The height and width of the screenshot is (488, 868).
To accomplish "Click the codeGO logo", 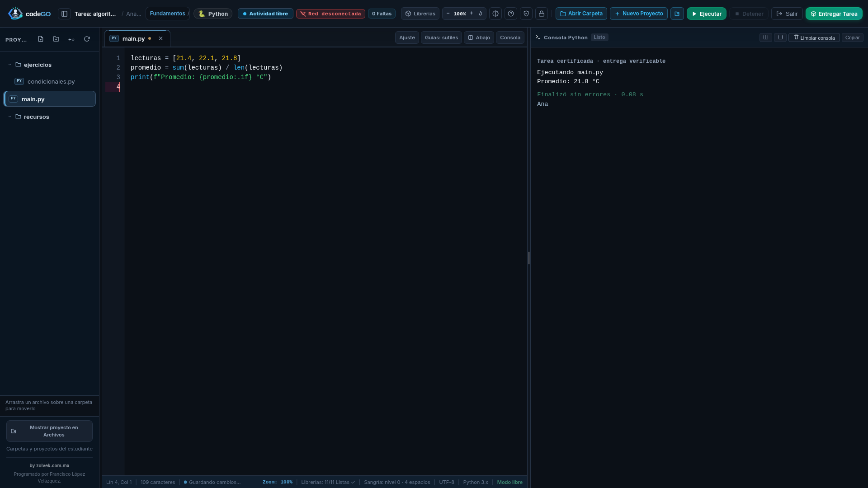I will [29, 14].
